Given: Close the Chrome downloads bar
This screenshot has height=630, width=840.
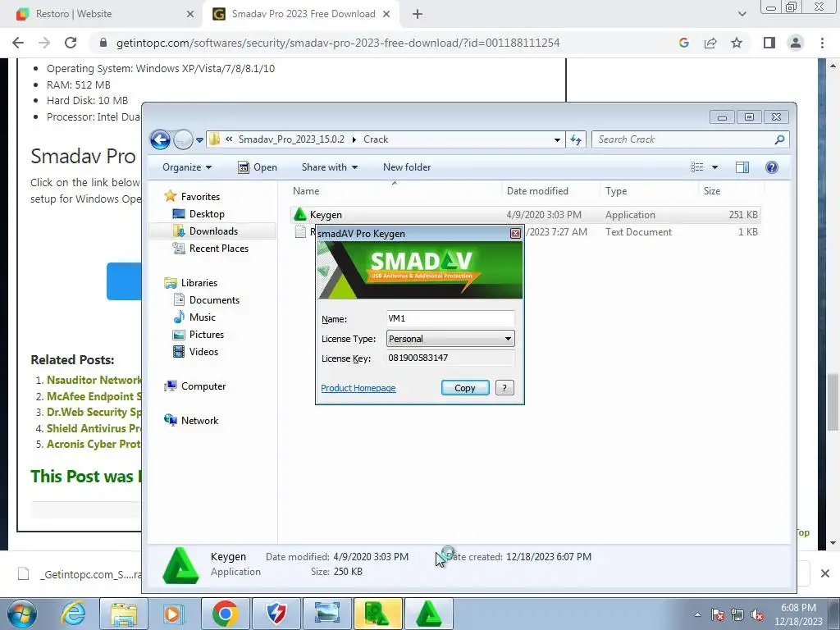Looking at the screenshot, I should [x=825, y=573].
